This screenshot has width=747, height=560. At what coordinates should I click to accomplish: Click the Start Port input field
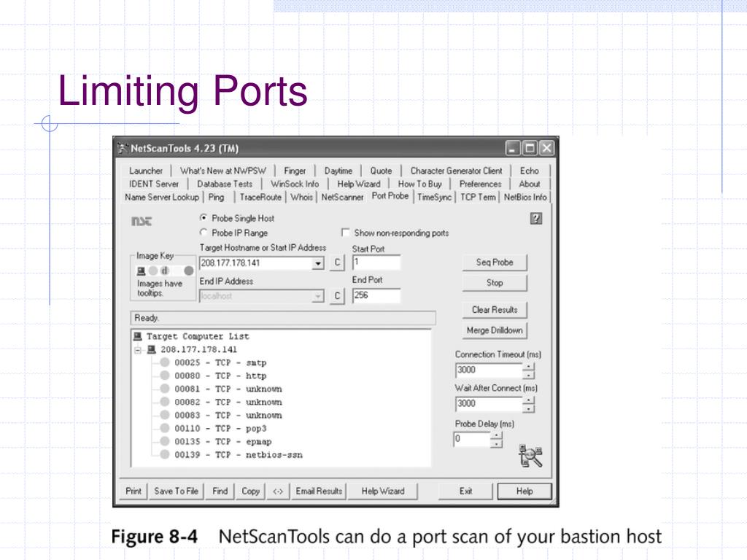coord(376,262)
